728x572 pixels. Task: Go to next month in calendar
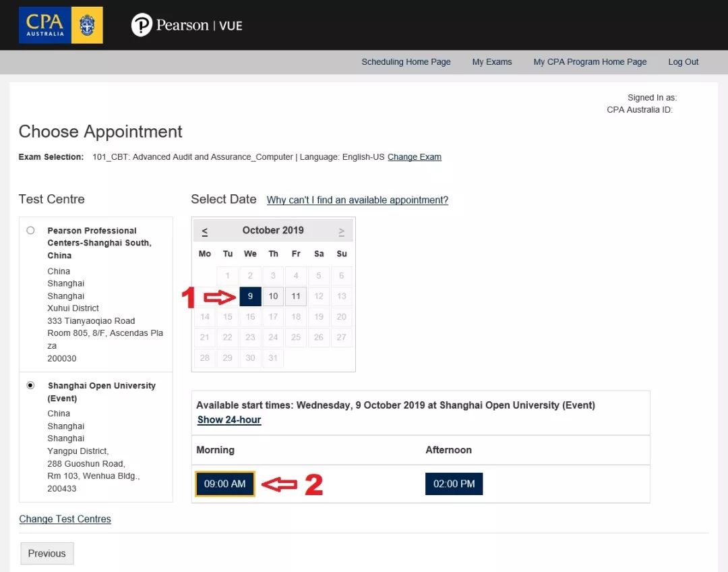click(x=342, y=231)
